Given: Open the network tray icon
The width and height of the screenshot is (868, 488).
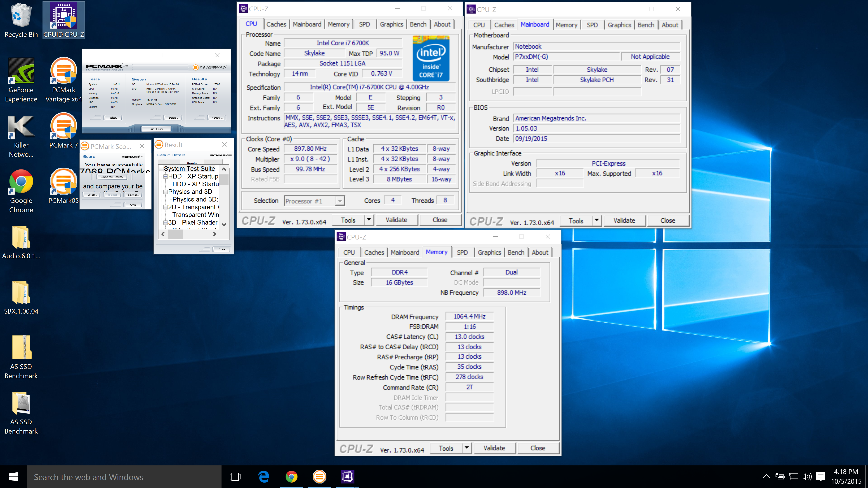Looking at the screenshot, I should 794,476.
